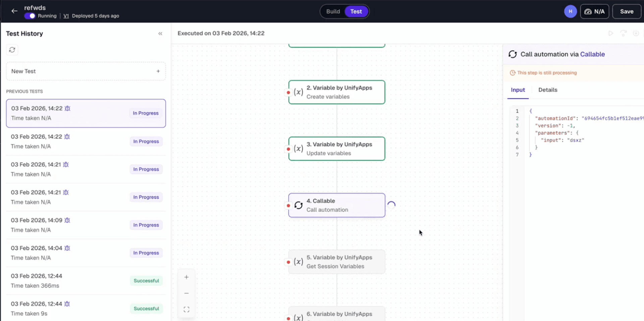Screen dimensions: 644x321
Task: Collapse the Test History panel
Action: pyautogui.click(x=160, y=34)
